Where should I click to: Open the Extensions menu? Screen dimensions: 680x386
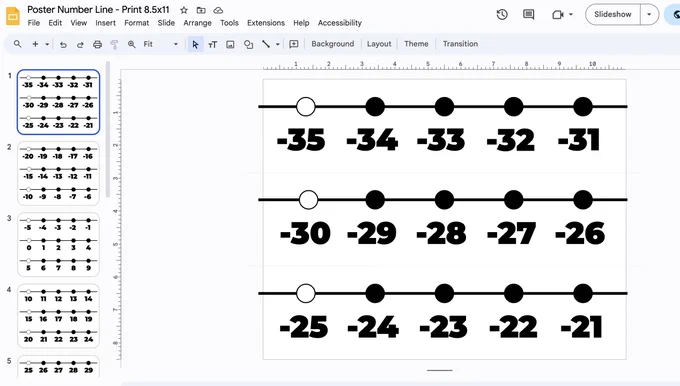click(x=266, y=23)
